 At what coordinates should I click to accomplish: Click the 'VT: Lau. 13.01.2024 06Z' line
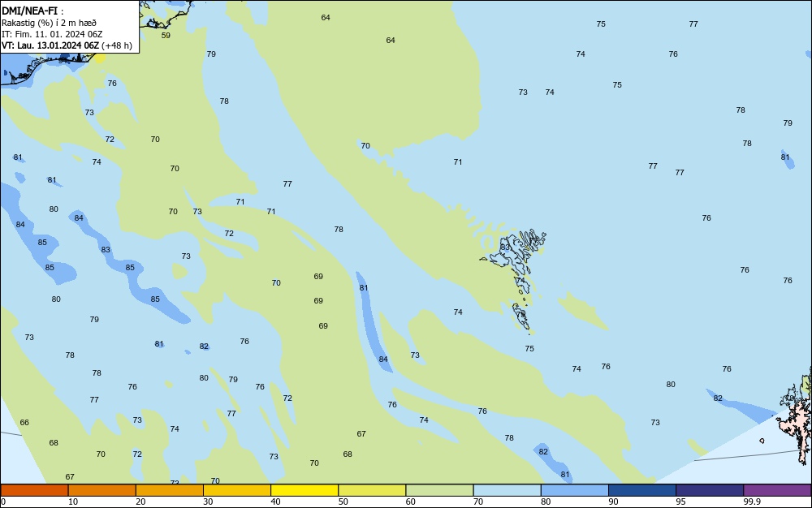tap(50, 45)
